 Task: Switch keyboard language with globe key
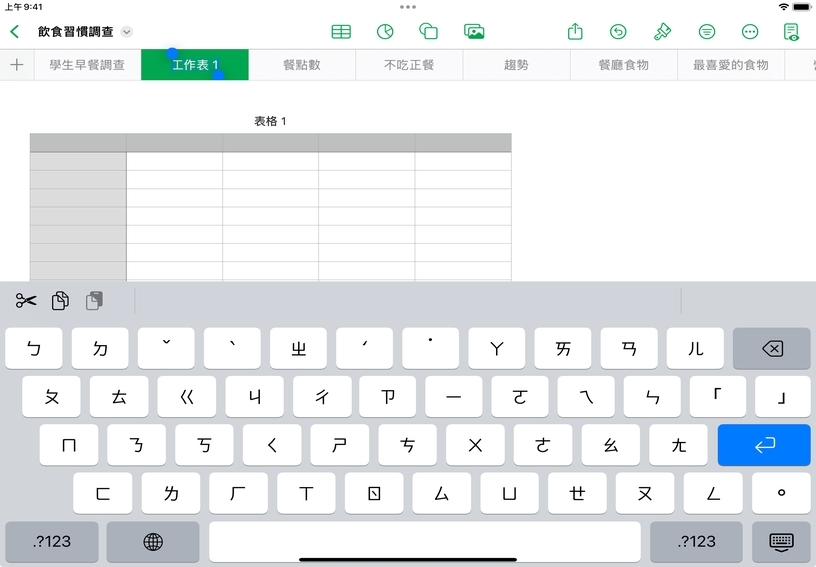pos(153,541)
